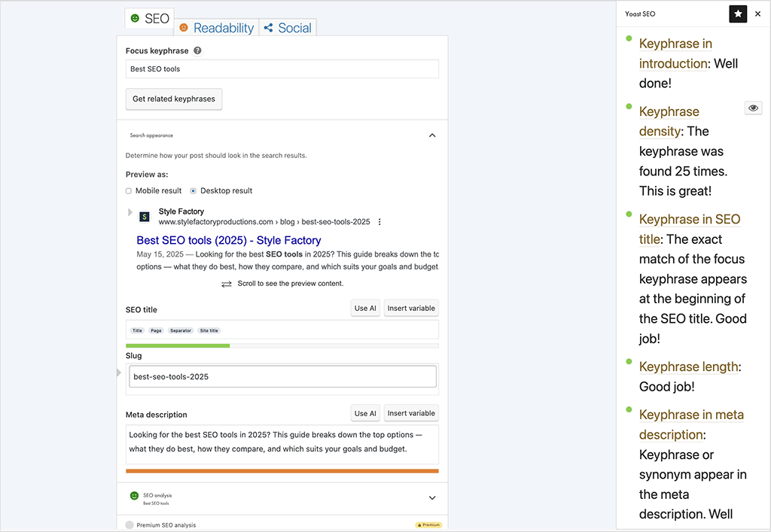Click the orange meta description length bar
Screen dimensions: 771x532
click(282, 471)
